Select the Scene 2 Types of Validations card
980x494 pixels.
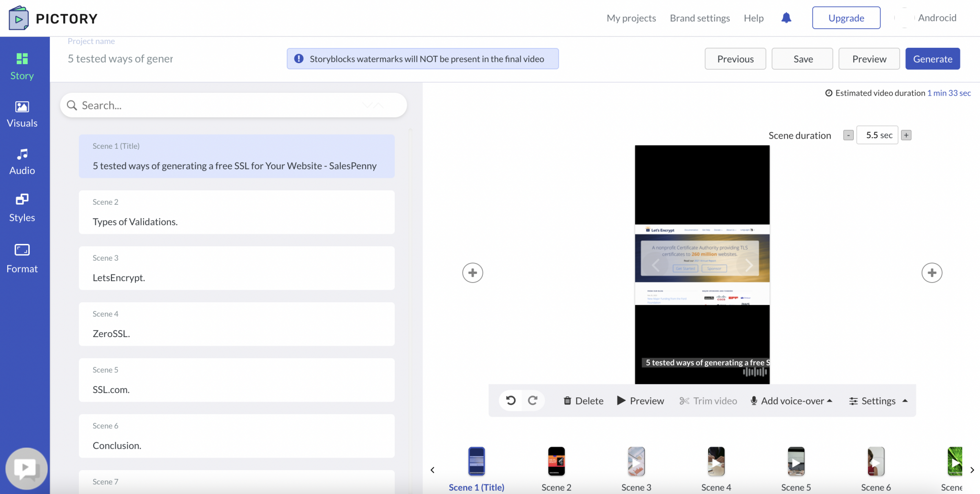pos(237,212)
